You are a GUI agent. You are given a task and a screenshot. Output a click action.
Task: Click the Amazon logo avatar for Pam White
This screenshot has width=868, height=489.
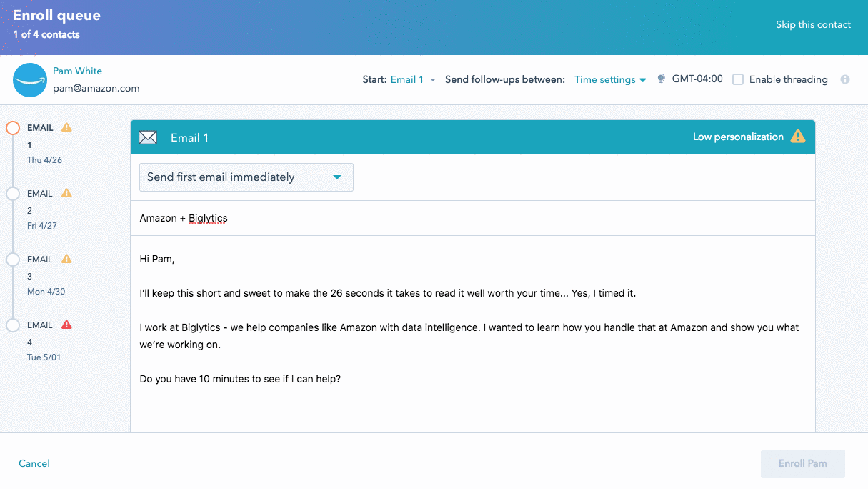pyautogui.click(x=30, y=80)
